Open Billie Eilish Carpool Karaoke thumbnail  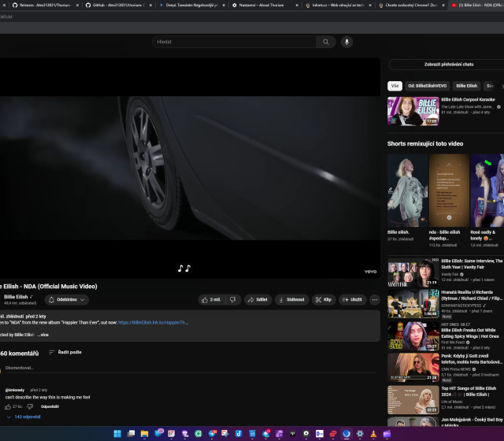[x=413, y=111]
